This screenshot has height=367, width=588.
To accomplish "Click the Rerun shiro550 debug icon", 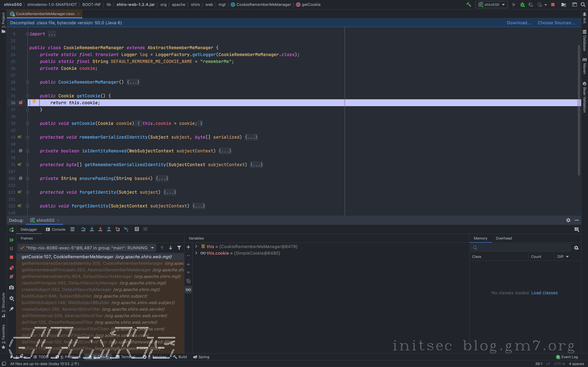I will (11, 230).
